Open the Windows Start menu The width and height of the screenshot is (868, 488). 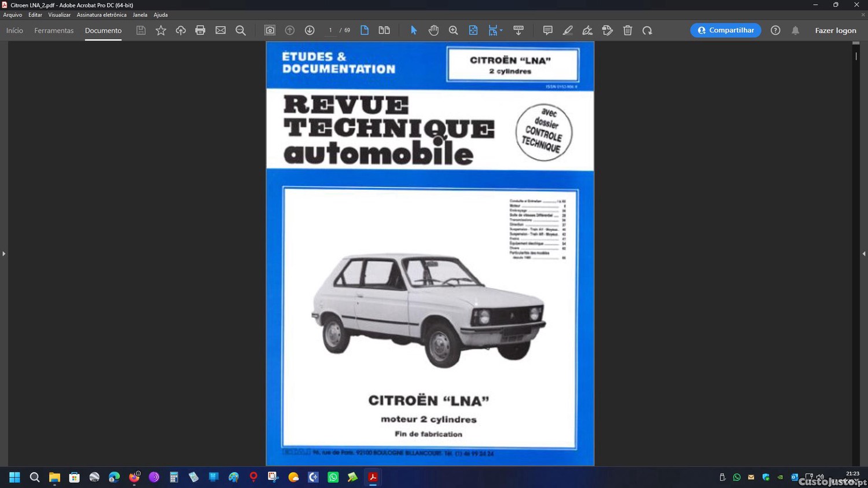[x=14, y=477]
